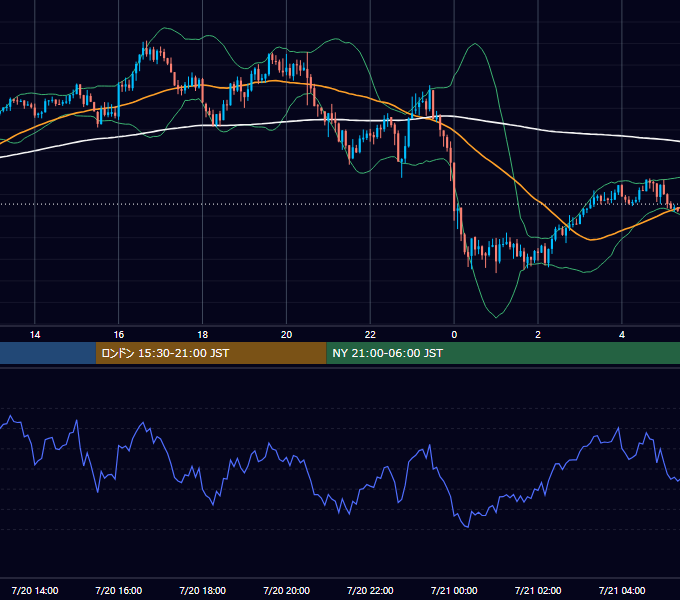
Task: Click the 7/20 16:00 indicator axis label
Action: click(119, 590)
